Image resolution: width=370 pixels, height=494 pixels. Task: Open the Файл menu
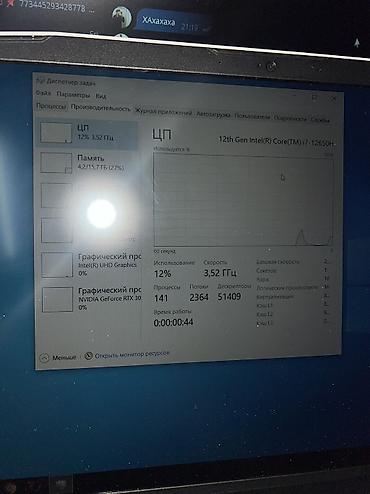[43, 93]
